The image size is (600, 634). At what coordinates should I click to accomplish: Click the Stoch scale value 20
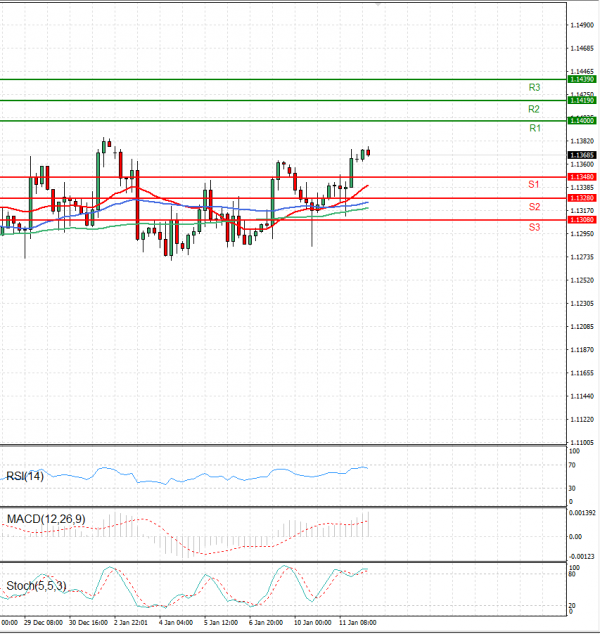click(572, 606)
